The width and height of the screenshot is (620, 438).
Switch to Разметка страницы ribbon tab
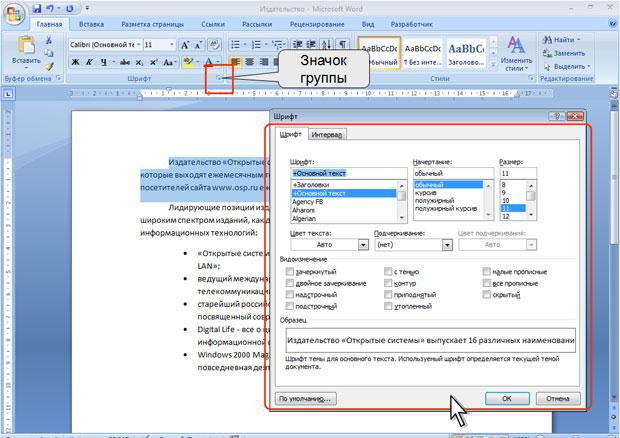[153, 24]
